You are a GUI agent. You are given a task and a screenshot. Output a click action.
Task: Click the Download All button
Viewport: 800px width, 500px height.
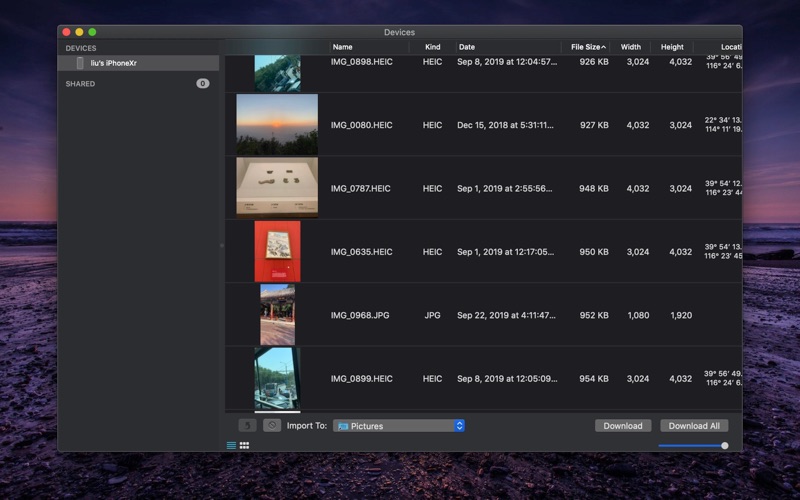tap(694, 426)
